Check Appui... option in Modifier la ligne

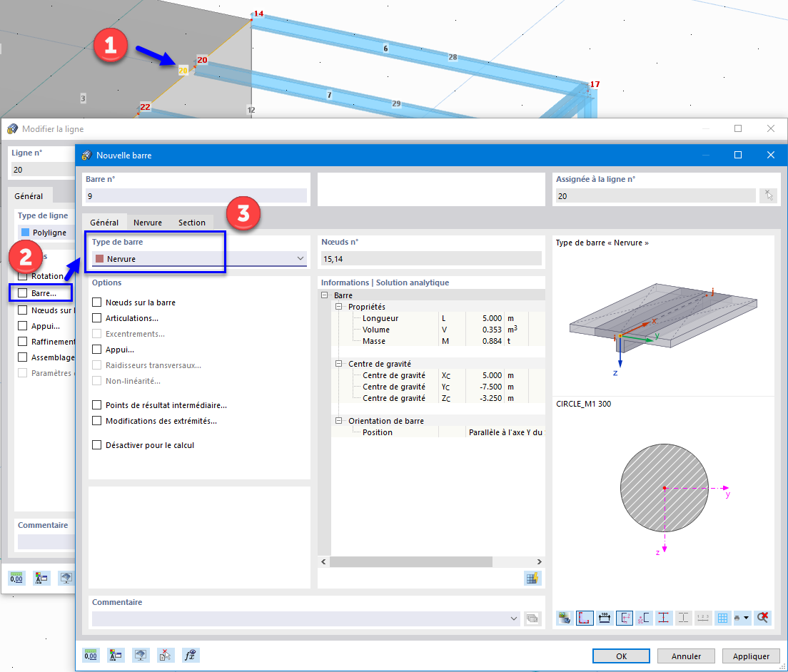(x=23, y=326)
